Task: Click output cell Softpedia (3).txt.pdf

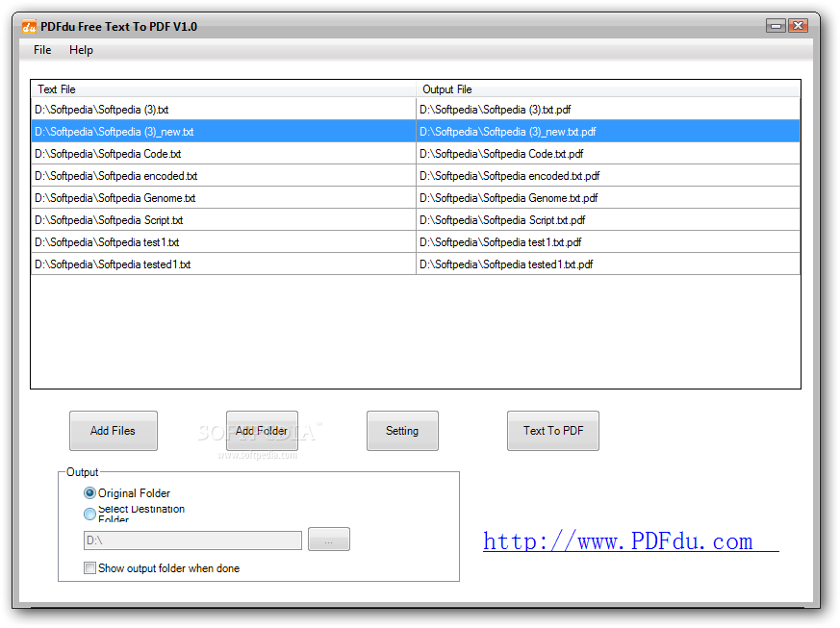Action: pos(608,110)
